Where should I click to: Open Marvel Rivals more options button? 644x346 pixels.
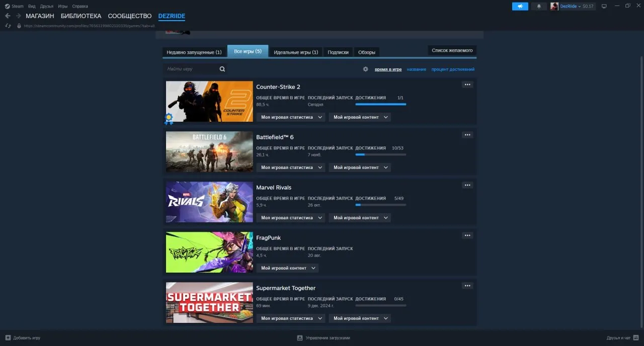(467, 185)
